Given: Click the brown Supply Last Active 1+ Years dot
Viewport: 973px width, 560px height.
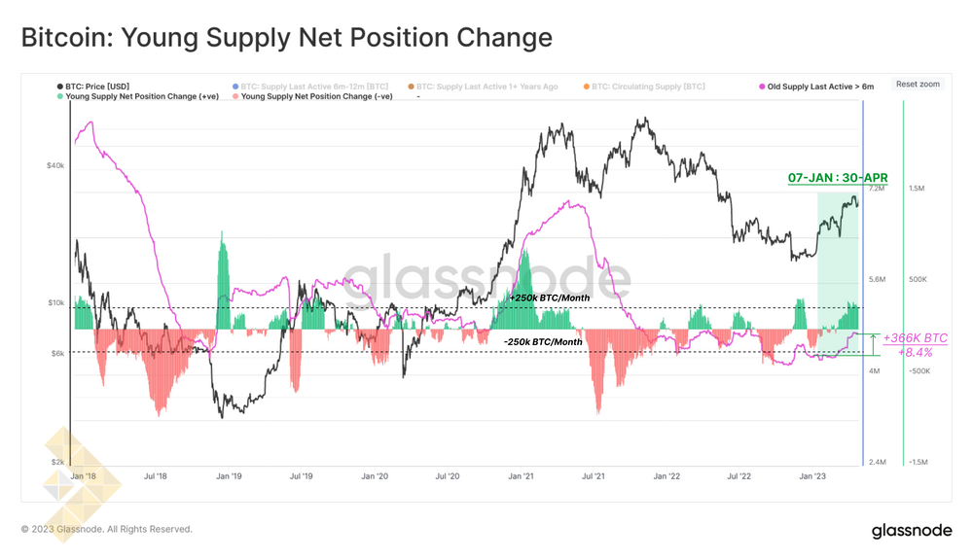Looking at the screenshot, I should point(412,87).
